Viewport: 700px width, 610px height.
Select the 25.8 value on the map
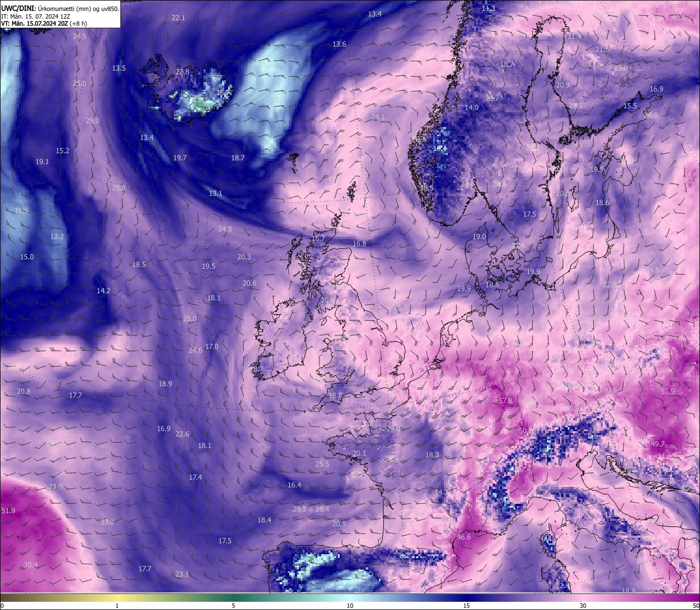click(x=119, y=188)
